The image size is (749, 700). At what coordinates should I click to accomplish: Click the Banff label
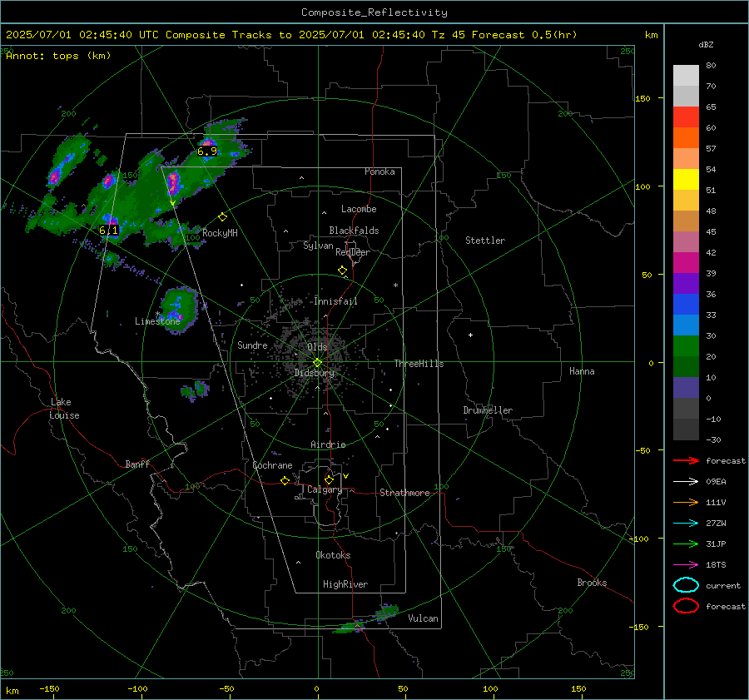137,464
